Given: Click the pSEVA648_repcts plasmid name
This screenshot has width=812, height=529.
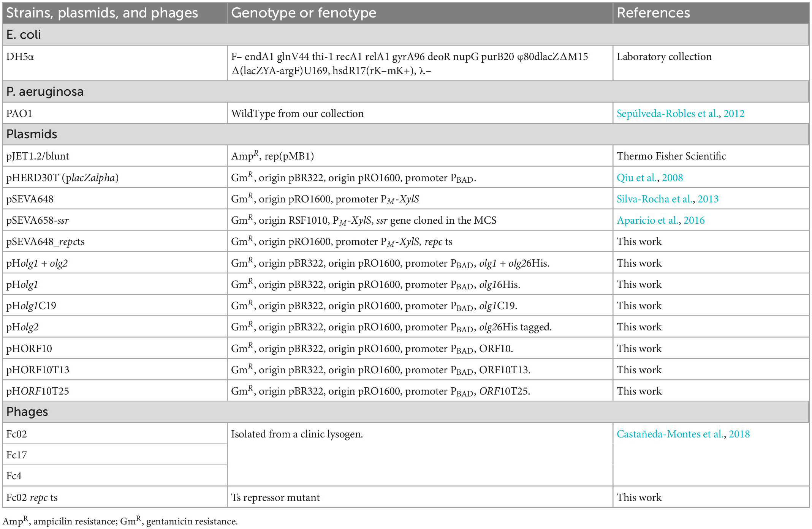Looking at the screenshot, I should (x=45, y=242).
